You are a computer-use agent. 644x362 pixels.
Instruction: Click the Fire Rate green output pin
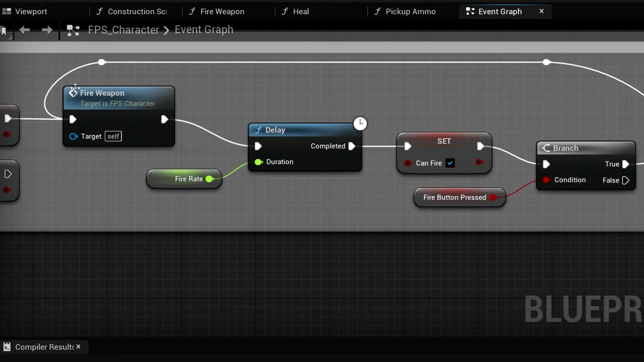pyautogui.click(x=210, y=179)
